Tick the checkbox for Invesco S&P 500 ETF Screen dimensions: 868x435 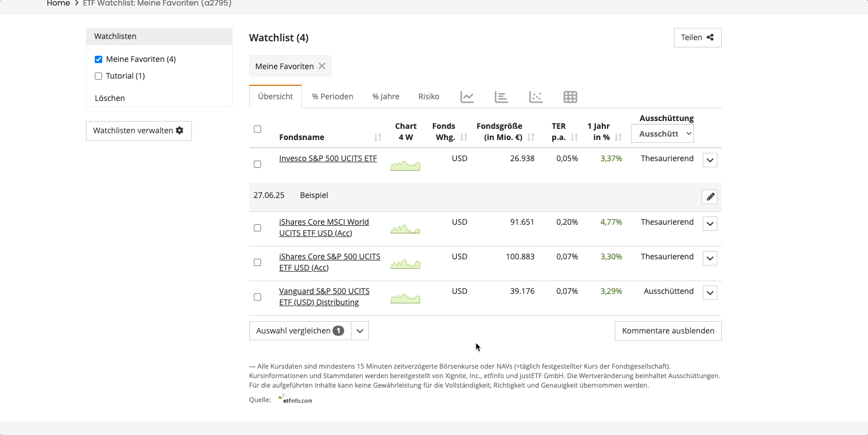tap(257, 165)
